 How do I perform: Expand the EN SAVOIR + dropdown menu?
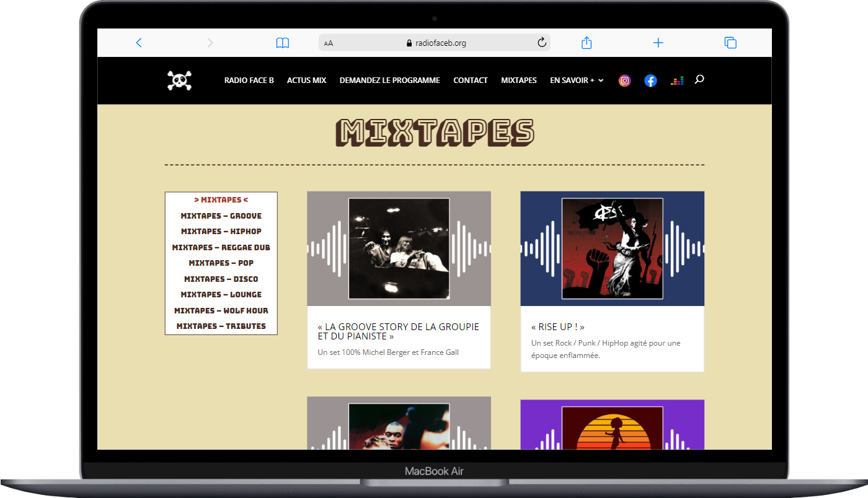tap(576, 81)
